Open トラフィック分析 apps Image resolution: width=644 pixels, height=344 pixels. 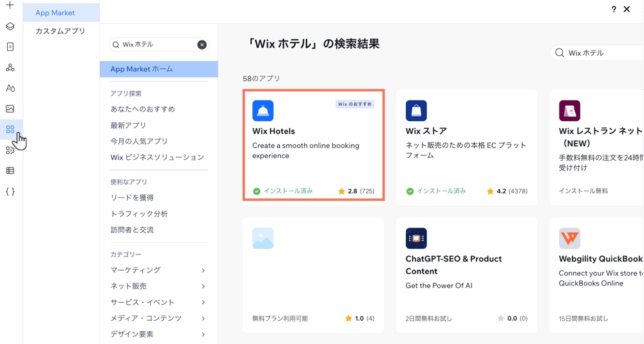139,214
